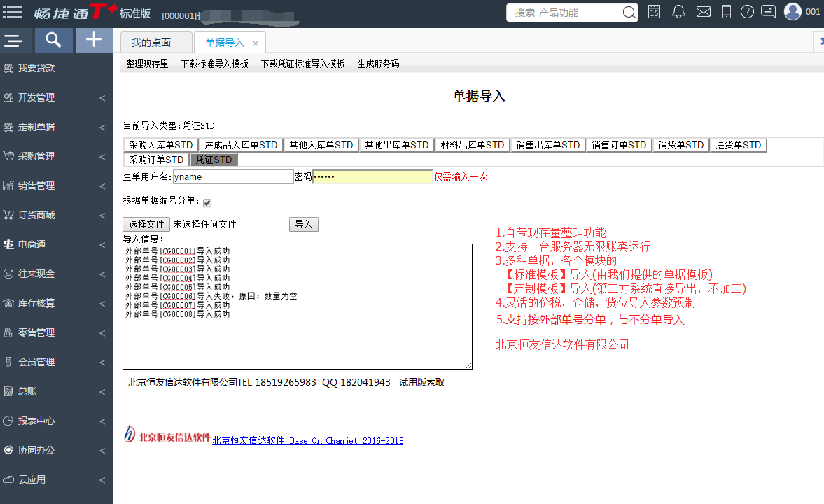
Task: Click the sidebar collapse menu icon
Action: pyautogui.click(x=13, y=41)
